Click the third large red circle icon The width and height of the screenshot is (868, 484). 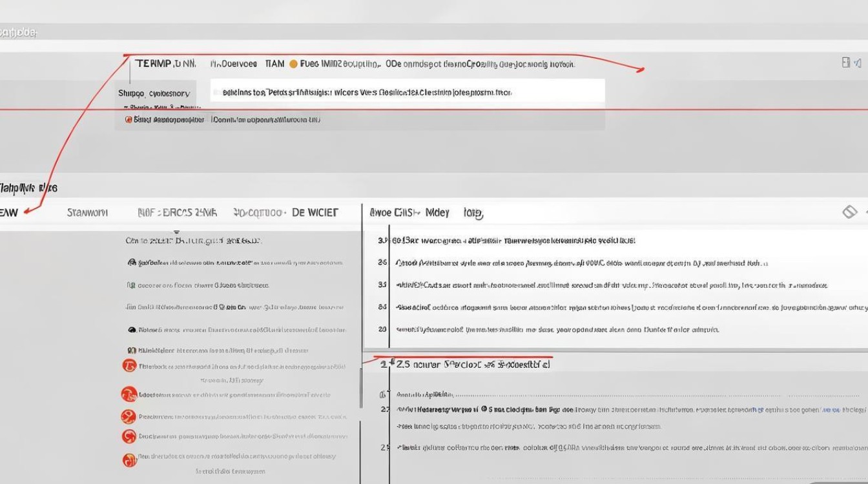coord(129,416)
